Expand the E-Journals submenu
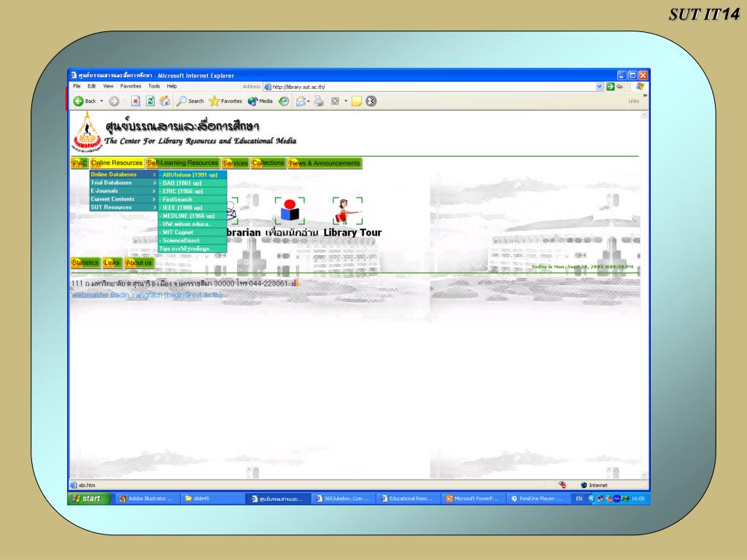747x560 pixels. pos(123,191)
